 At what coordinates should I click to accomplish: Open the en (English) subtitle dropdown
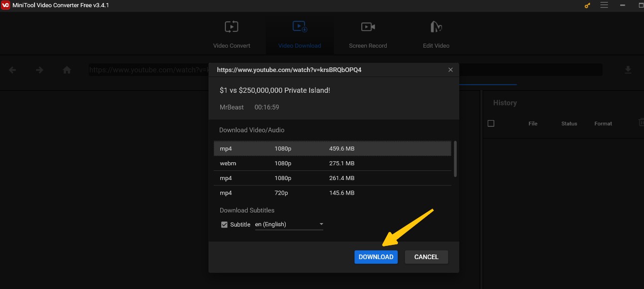pyautogui.click(x=289, y=225)
